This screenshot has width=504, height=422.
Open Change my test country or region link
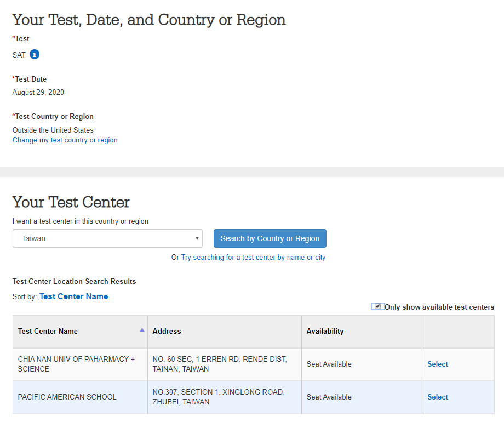click(65, 140)
